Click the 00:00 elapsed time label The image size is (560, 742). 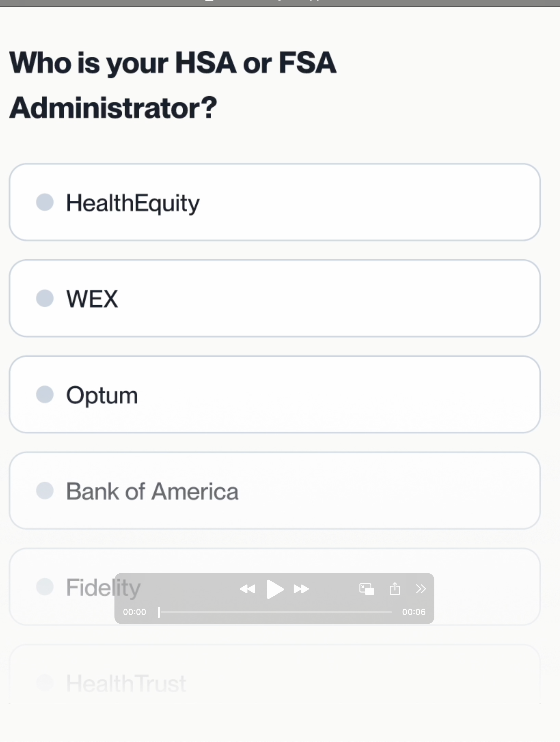pos(134,612)
